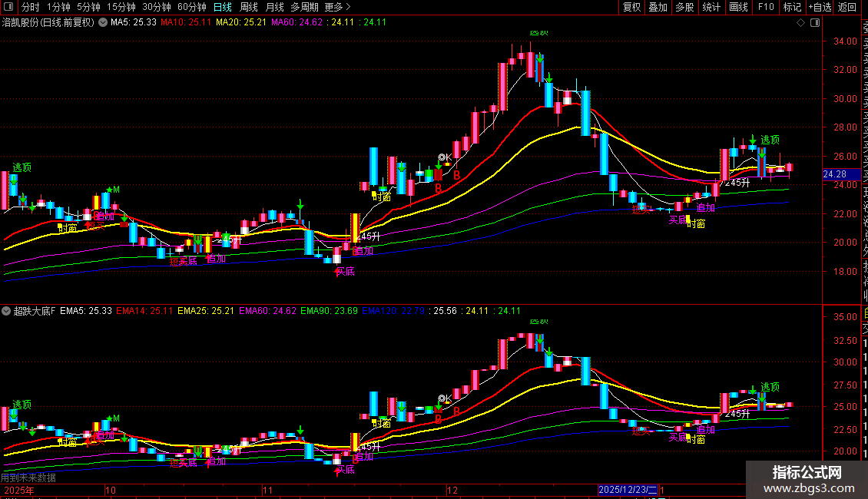The image size is (868, 499).
Task: Click the 叠加 overlay button
Action: point(658,7)
